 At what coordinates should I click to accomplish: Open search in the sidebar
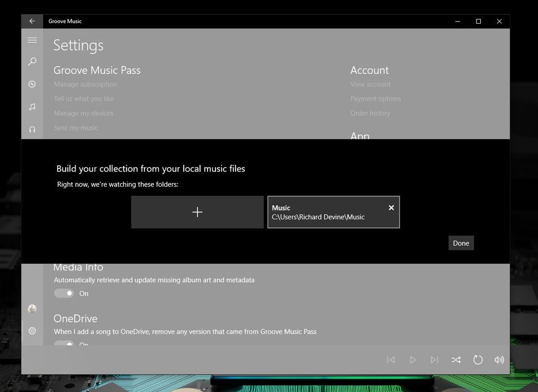32,61
